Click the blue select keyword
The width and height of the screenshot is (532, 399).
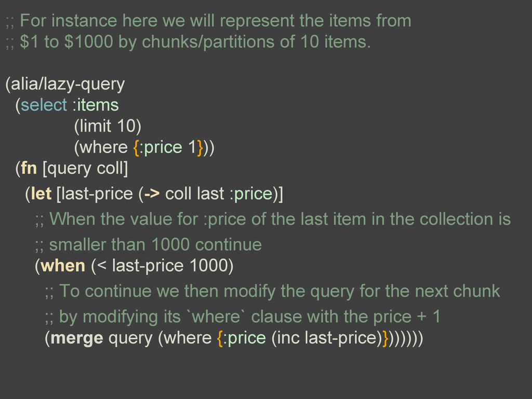tap(44, 105)
